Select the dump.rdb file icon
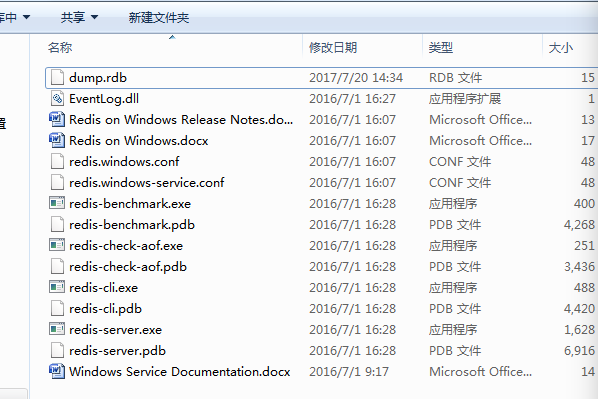Screen dimensions: 598x399 57,77
